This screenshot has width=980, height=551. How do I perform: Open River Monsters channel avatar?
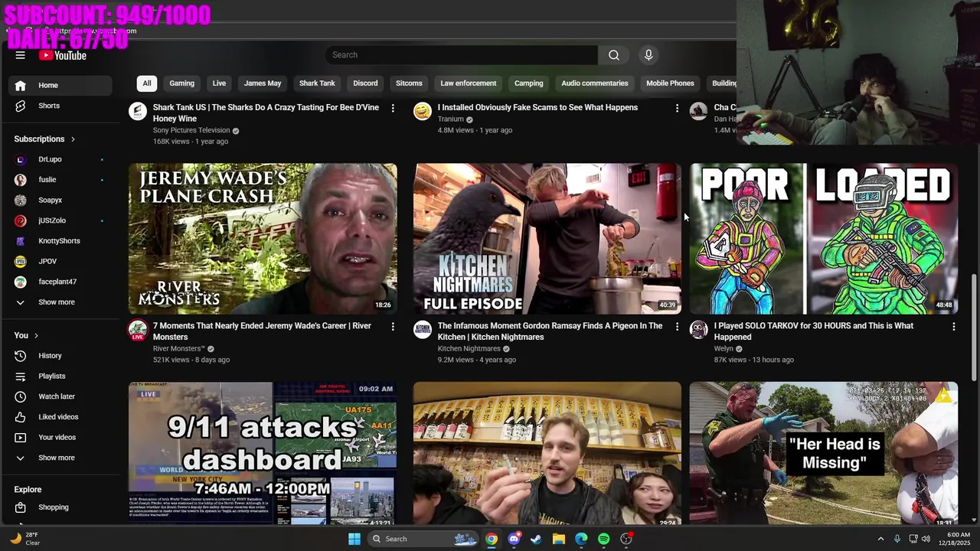pyautogui.click(x=138, y=330)
